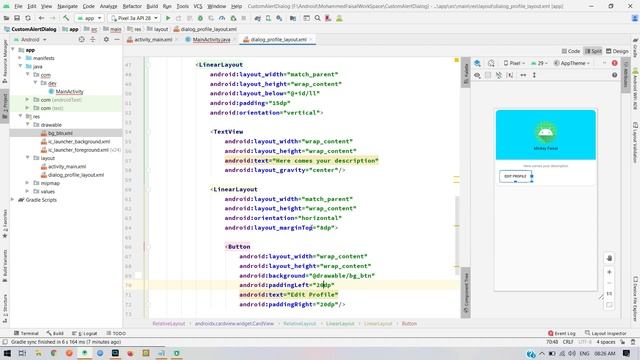
Task: Click the Button breadcrumb in editor footer
Action: (409, 323)
